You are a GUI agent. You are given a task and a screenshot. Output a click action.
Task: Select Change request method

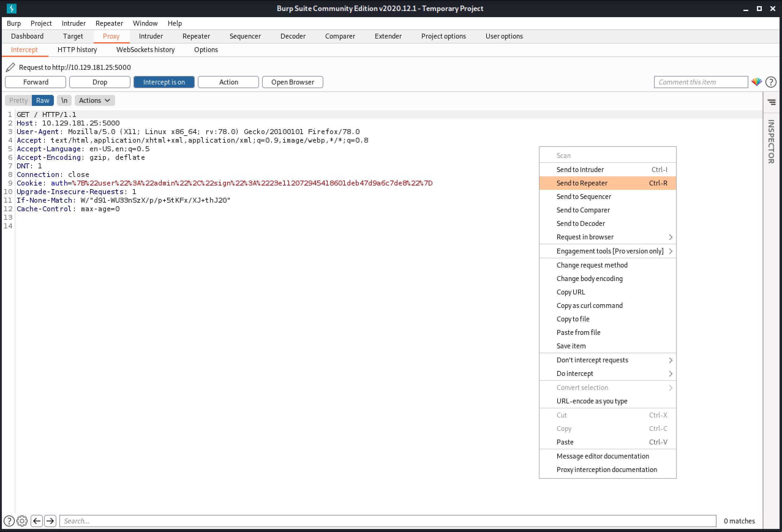pos(607,265)
